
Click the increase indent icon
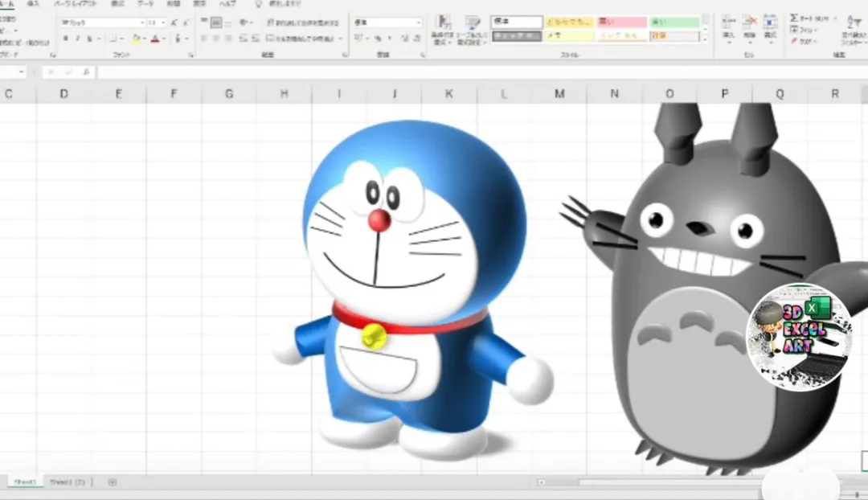[x=255, y=39]
